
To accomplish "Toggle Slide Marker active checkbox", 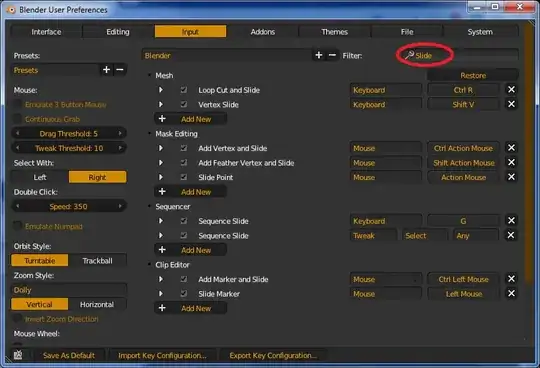I will [184, 294].
